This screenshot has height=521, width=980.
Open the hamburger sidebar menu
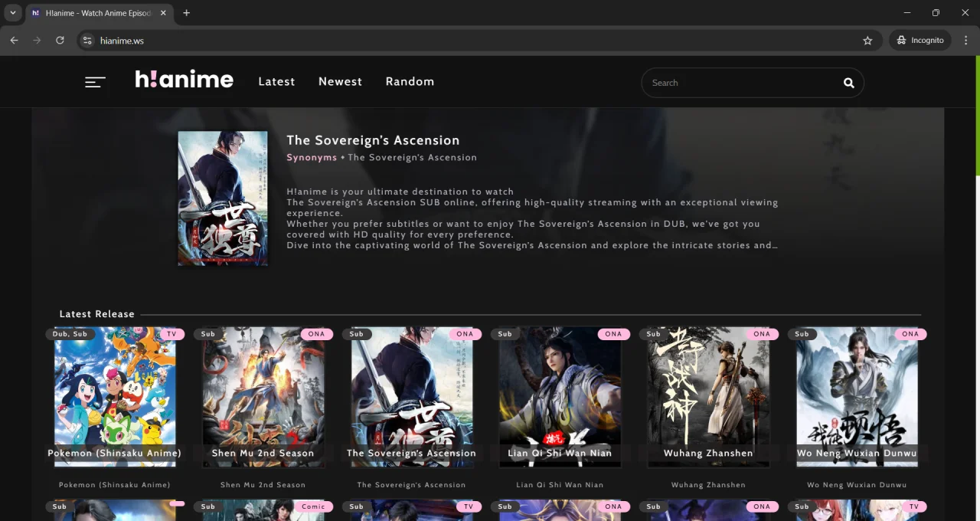(95, 82)
